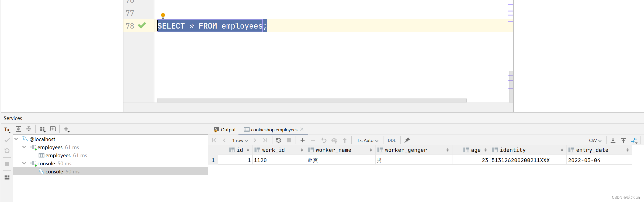
Task: Click the rollback icon in Services sidebar
Action: (7, 151)
